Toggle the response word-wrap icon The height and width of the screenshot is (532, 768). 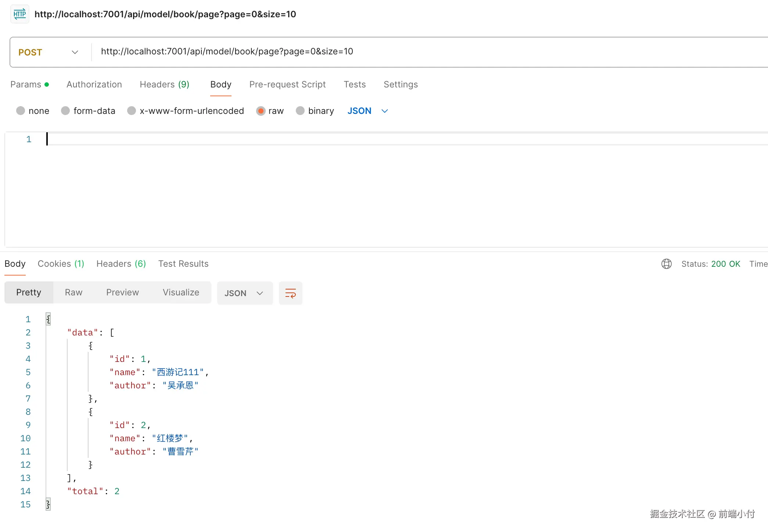click(x=290, y=293)
